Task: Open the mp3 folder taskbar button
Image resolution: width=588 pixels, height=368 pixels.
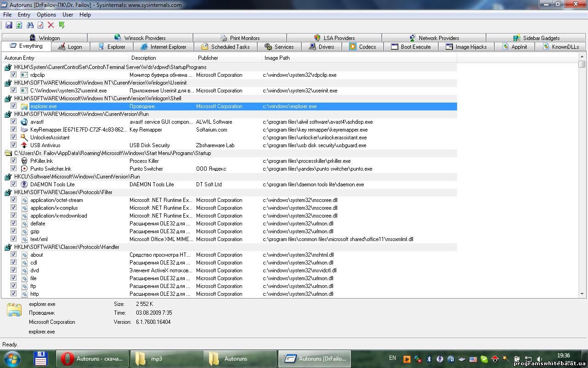Action: click(x=166, y=359)
